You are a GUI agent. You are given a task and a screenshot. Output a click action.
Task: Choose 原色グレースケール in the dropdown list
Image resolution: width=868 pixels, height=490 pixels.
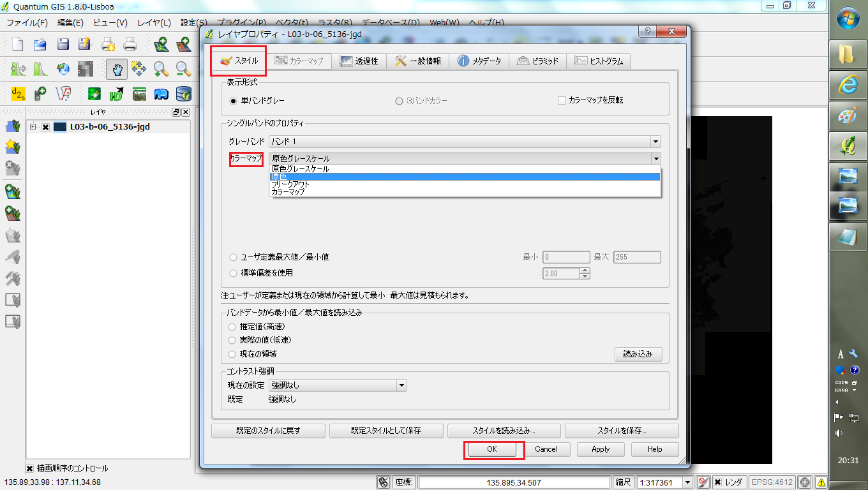tap(465, 169)
